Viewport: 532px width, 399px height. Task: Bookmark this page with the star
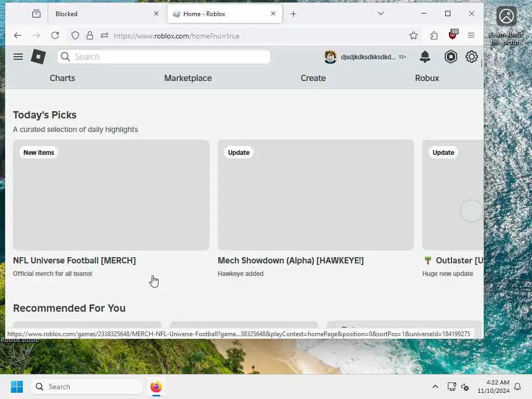[x=413, y=36]
